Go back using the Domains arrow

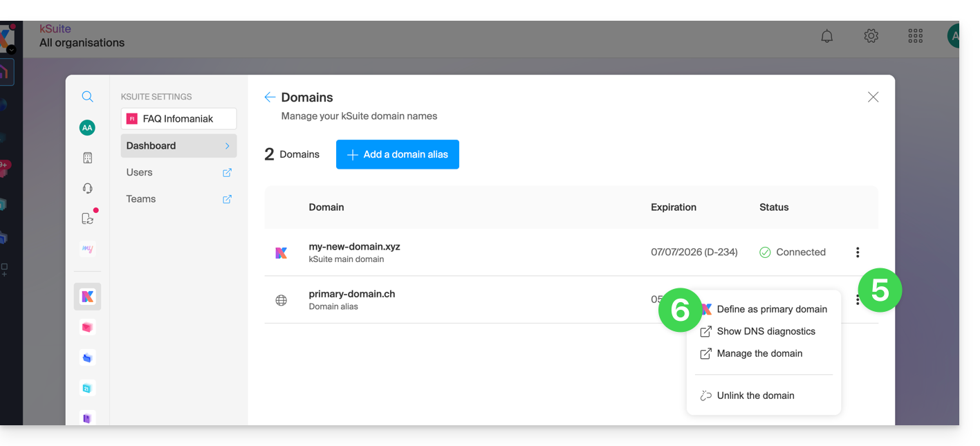270,97
